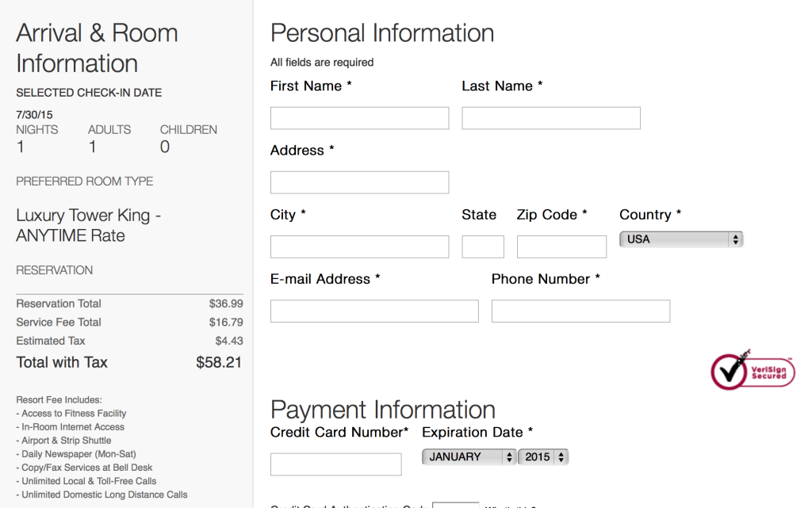Click the Address input field
Image resolution: width=812 pixels, height=508 pixels.
click(x=359, y=182)
